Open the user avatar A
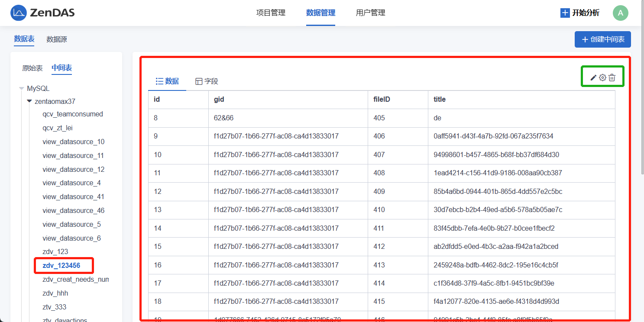The image size is (644, 322). click(x=620, y=13)
